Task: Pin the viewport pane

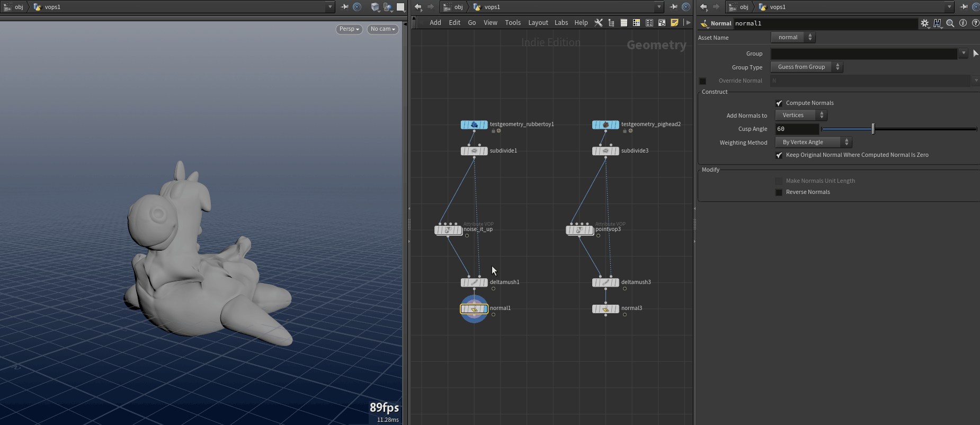Action: 345,7
